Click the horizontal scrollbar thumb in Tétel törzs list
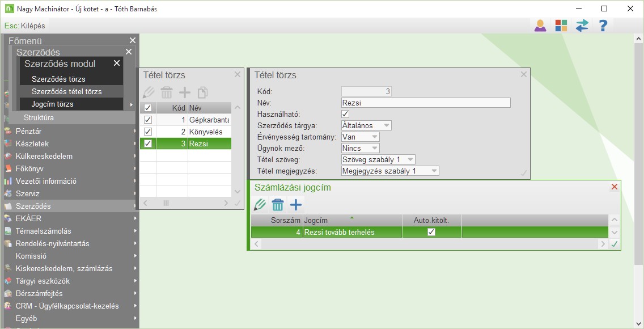The width and height of the screenshot is (644, 329). point(166,203)
